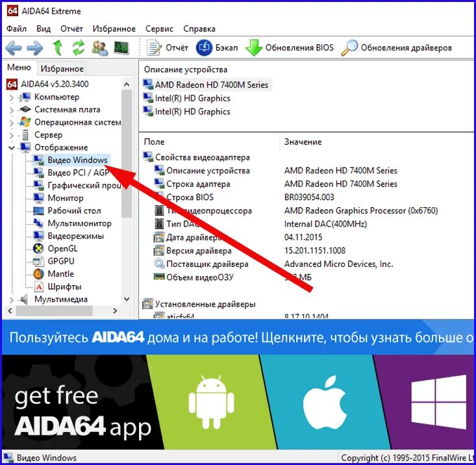The height and width of the screenshot is (465, 476).
Task: Click the blue Forward arrow toolbar icon
Action: tap(35, 48)
